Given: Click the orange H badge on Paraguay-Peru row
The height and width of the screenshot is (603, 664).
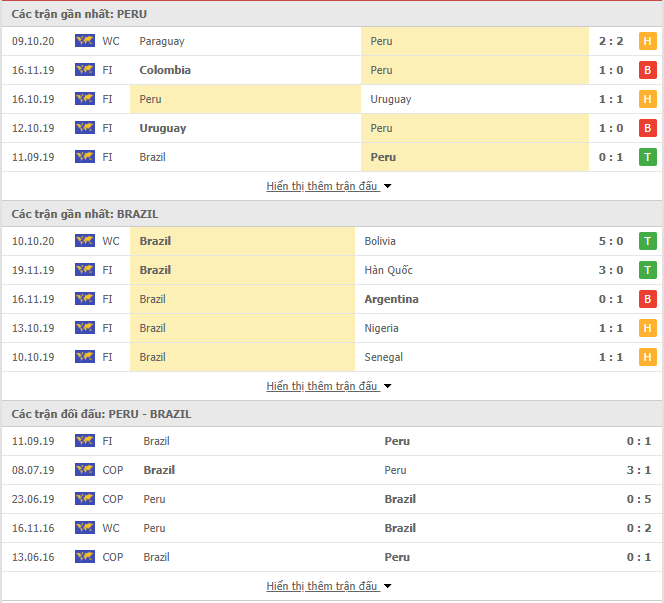Looking at the screenshot, I should click(x=647, y=41).
